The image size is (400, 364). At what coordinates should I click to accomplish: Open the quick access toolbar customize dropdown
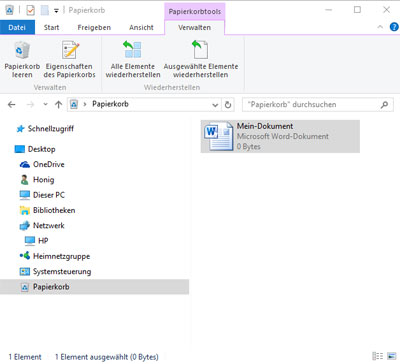[56, 11]
